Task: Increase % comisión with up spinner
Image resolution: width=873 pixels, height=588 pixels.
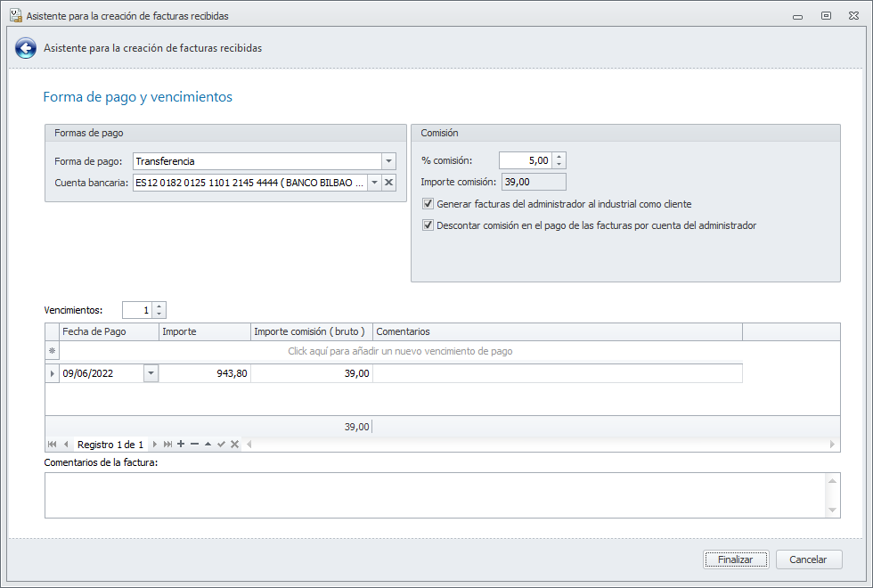Action: click(x=559, y=157)
